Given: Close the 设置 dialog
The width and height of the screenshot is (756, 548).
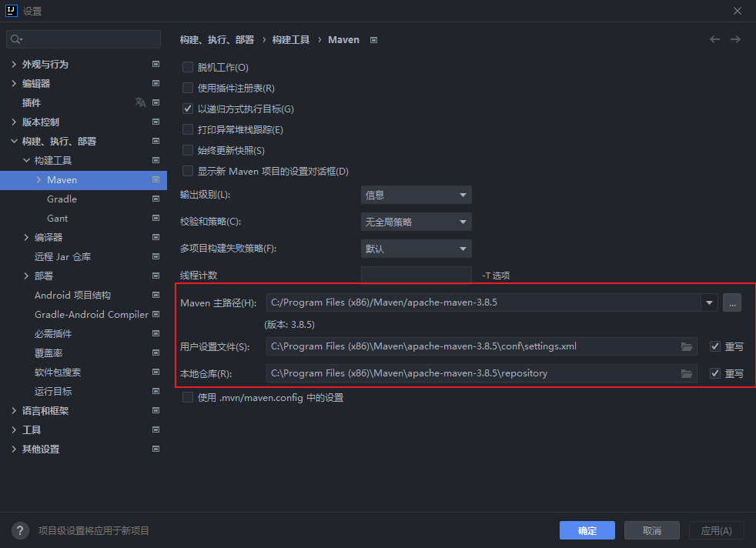Looking at the screenshot, I should 738,11.
